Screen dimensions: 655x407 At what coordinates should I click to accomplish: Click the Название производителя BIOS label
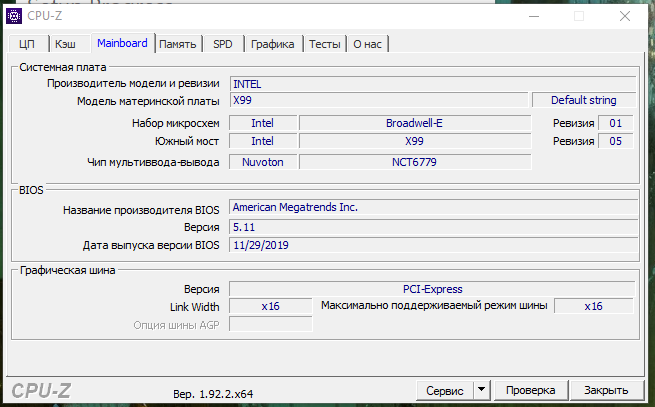coord(141,210)
